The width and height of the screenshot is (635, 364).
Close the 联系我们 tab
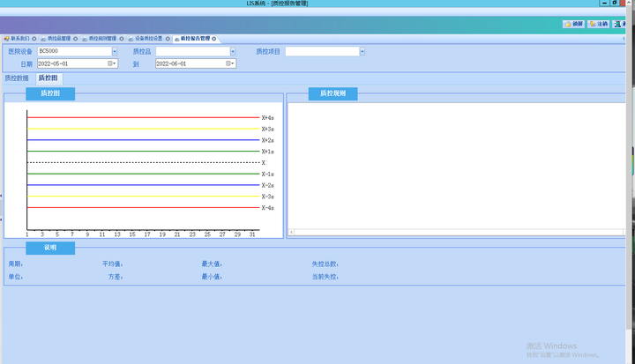click(x=34, y=39)
